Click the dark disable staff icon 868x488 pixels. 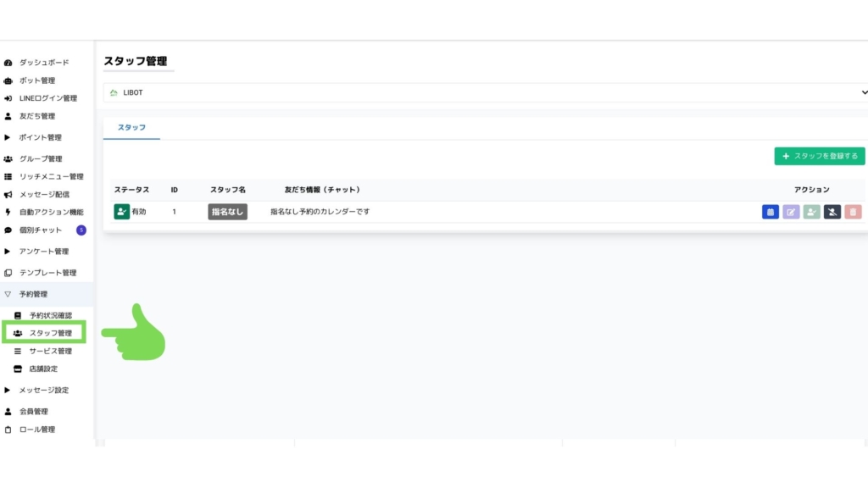tap(832, 212)
